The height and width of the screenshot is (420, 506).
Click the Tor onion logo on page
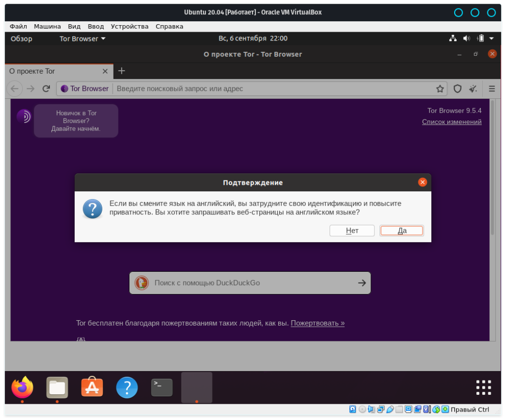click(x=24, y=116)
